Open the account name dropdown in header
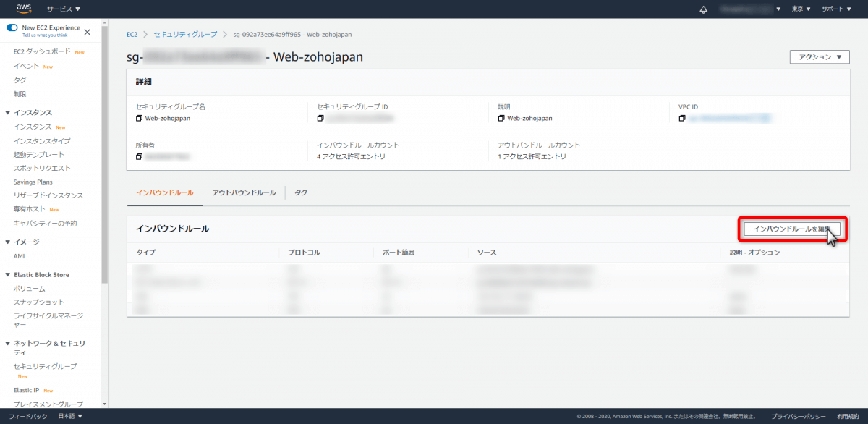The image size is (868, 424). click(751, 9)
